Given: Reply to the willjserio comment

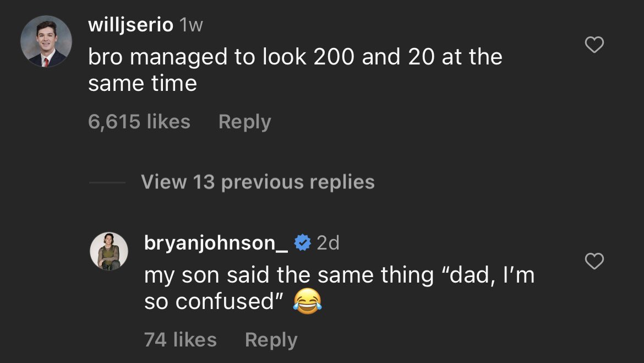Looking at the screenshot, I should click(244, 122).
